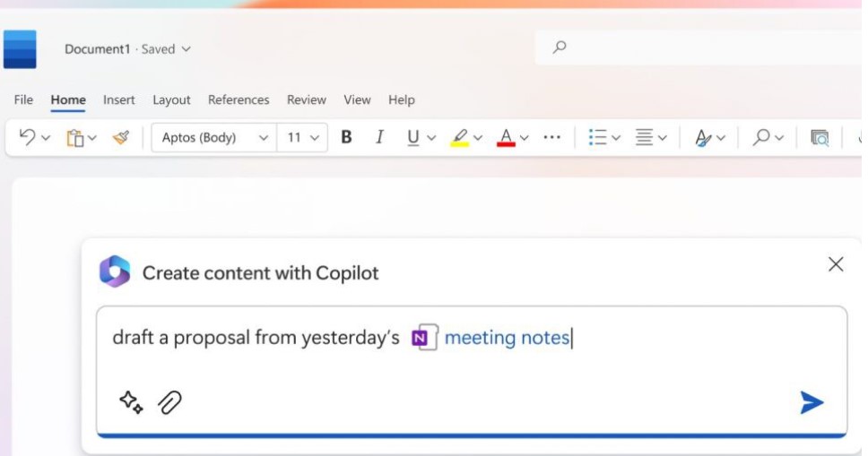Apply the yellow text highlight color

click(x=459, y=137)
